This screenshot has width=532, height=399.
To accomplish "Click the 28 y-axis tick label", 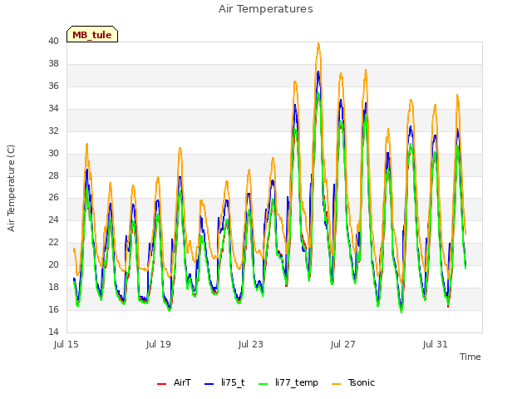I will [x=53, y=175].
